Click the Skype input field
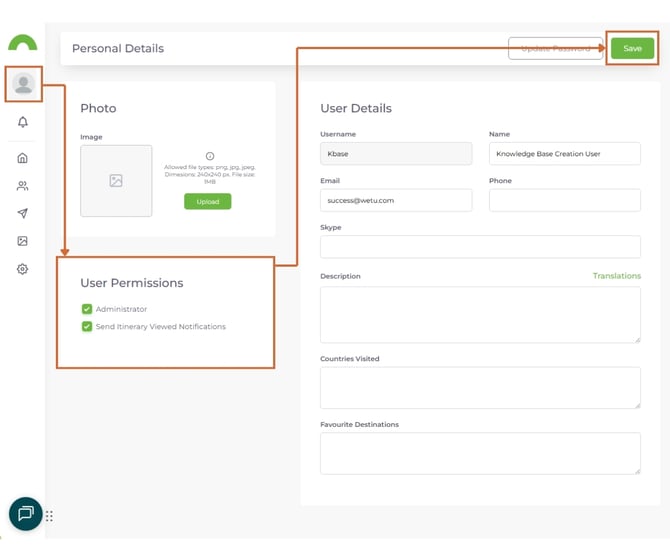670x558 pixels. pyautogui.click(x=480, y=247)
